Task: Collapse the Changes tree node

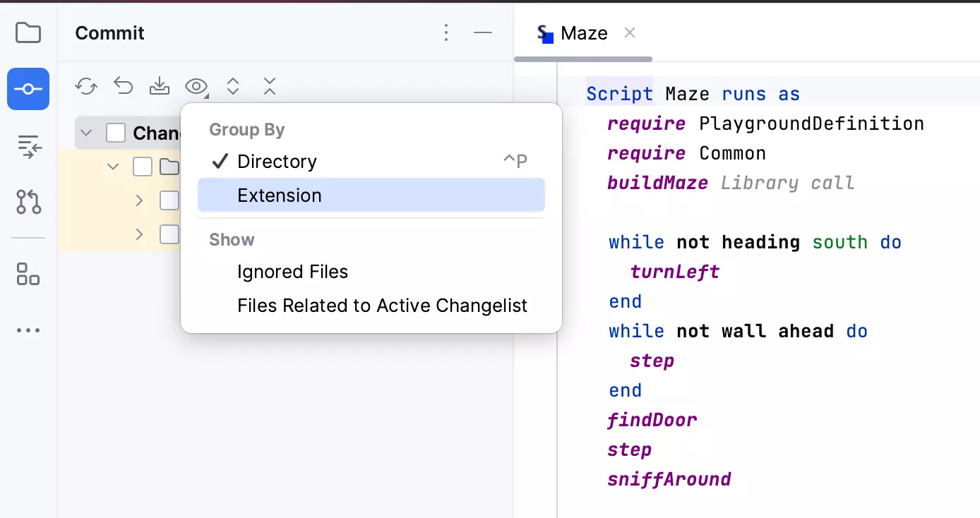Action: tap(87, 133)
